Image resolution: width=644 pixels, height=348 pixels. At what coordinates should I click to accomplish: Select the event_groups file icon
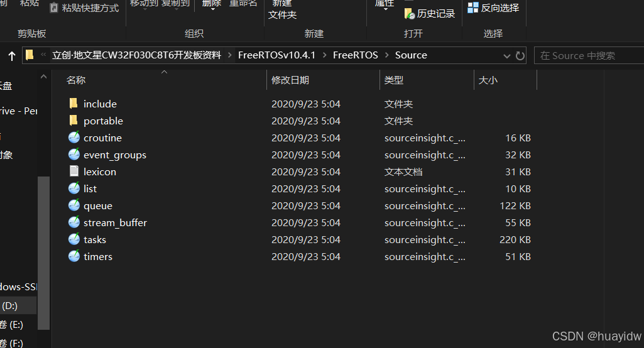pos(74,154)
